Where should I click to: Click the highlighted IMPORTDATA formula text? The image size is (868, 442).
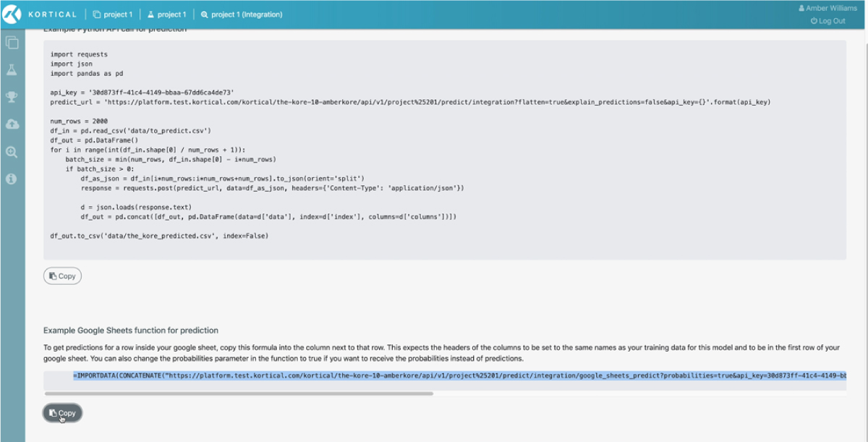(x=459, y=376)
